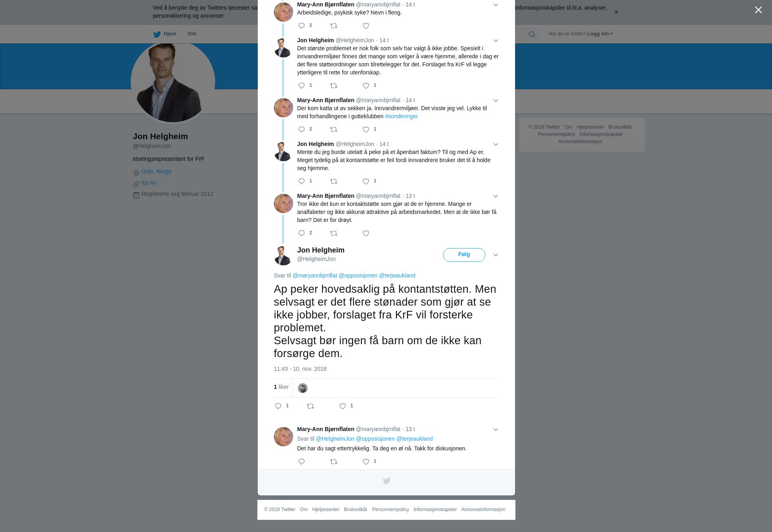Retweet Mary-Ann's 'Der kom katta ut' tweet

pyautogui.click(x=334, y=129)
